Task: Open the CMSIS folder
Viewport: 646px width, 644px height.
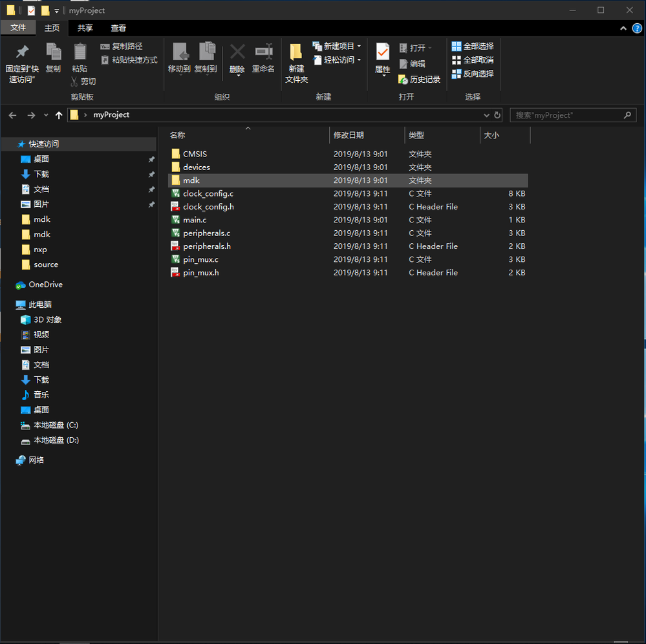Action: 195,154
